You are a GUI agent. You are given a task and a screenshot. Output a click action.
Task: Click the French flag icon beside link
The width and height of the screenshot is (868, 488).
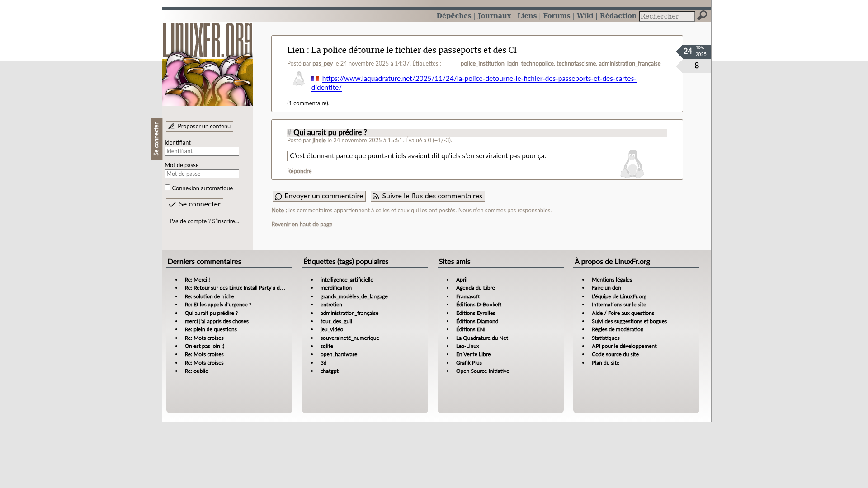click(315, 79)
